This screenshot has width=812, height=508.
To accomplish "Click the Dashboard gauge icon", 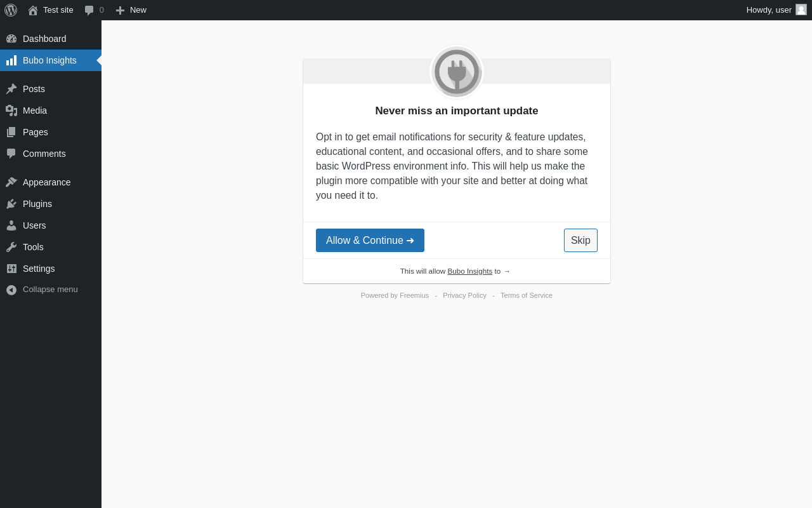I will [11, 39].
